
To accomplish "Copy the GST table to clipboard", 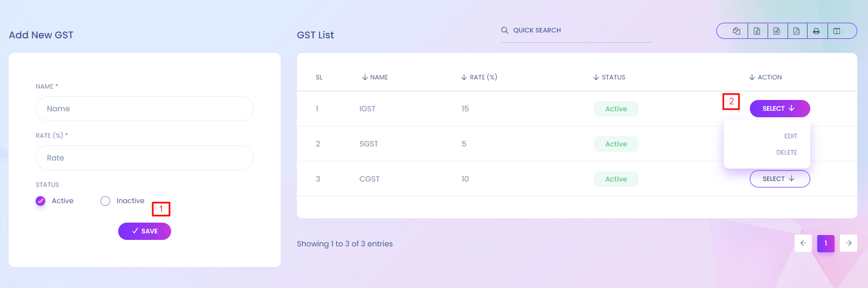I will coord(736,31).
